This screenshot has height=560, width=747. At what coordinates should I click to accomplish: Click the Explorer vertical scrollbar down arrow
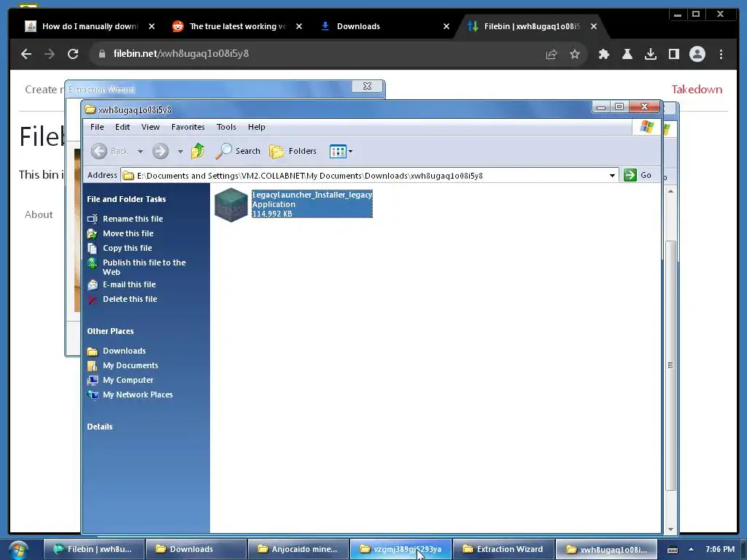(x=671, y=529)
